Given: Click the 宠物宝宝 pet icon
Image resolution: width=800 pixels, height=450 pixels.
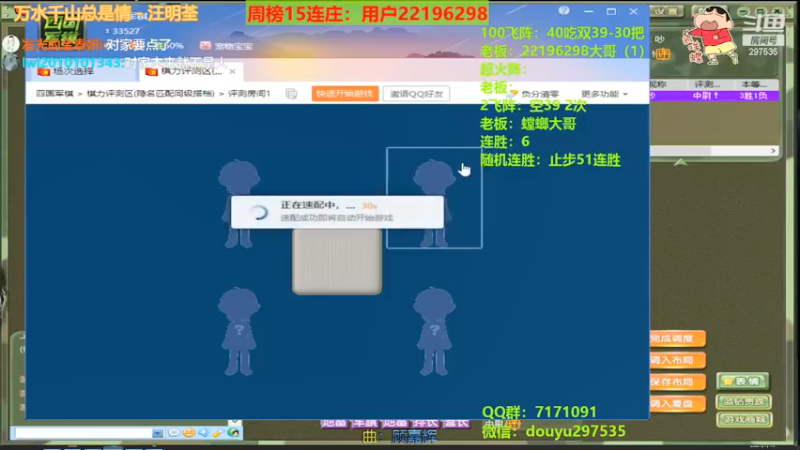Looking at the screenshot, I should click(205, 46).
